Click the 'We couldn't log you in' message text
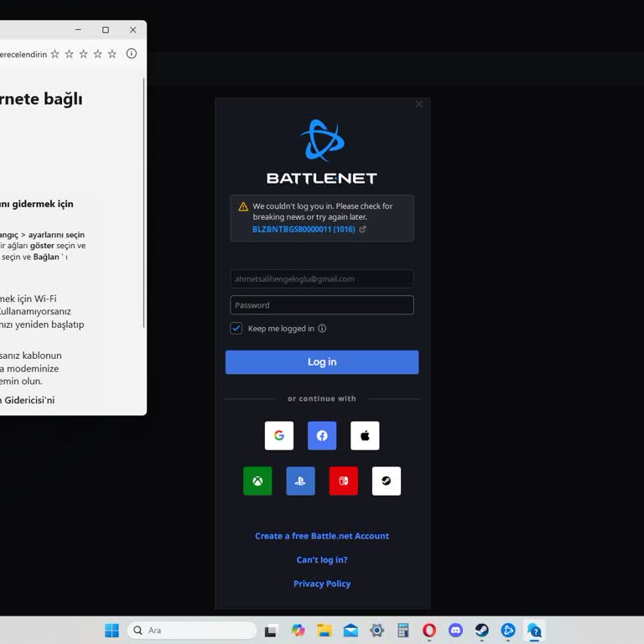The height and width of the screenshot is (644, 644). pyautogui.click(x=323, y=211)
